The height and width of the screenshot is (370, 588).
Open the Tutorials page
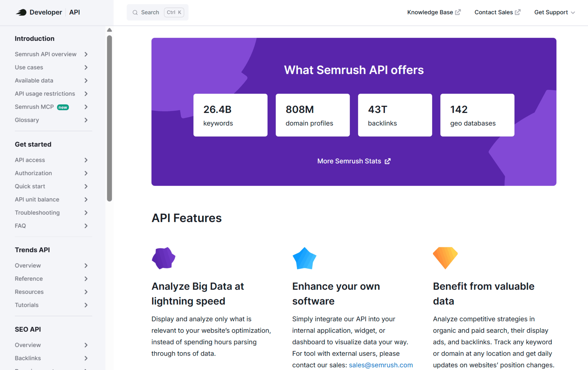tap(27, 305)
